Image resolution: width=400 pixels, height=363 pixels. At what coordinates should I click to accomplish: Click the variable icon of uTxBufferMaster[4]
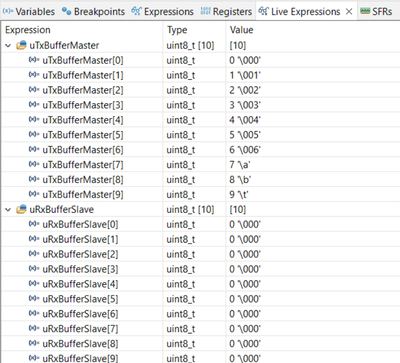(34, 120)
